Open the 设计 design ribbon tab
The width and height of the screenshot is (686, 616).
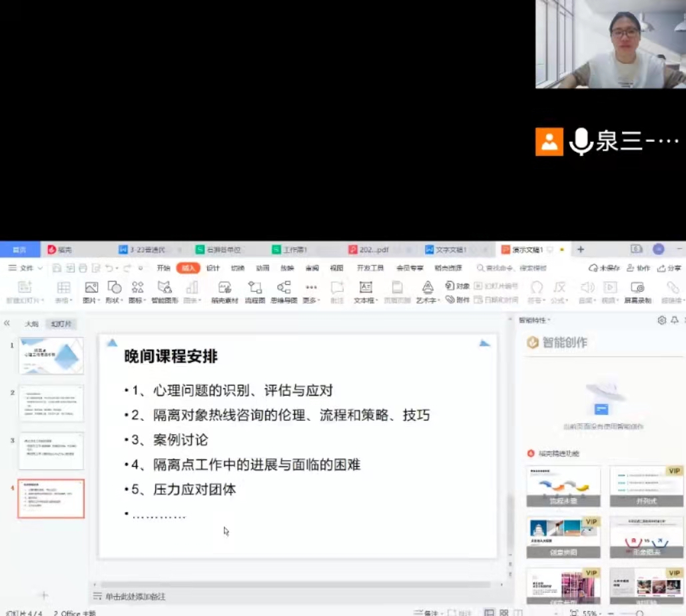pos(212,268)
